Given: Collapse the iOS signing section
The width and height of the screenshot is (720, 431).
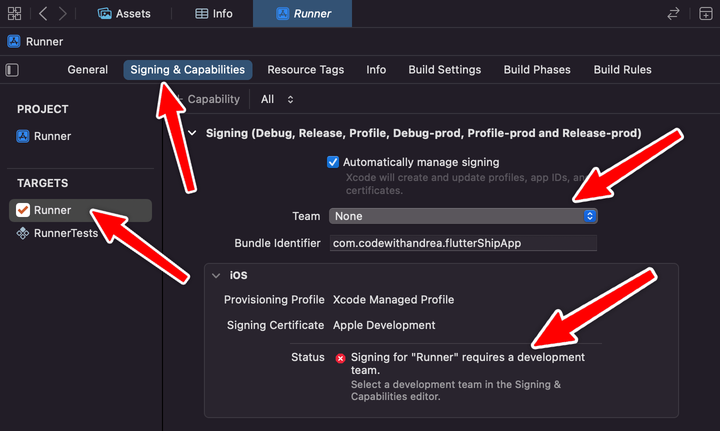Looking at the screenshot, I should [216, 275].
